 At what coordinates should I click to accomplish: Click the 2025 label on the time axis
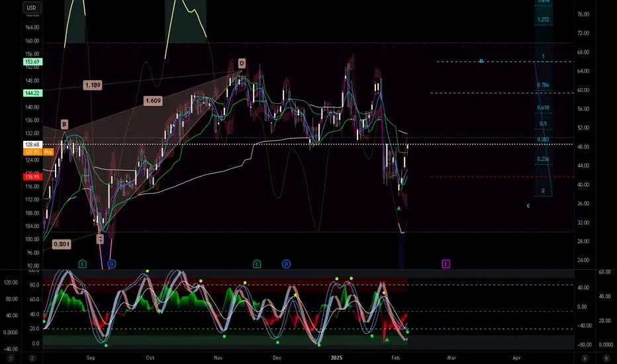point(336,357)
